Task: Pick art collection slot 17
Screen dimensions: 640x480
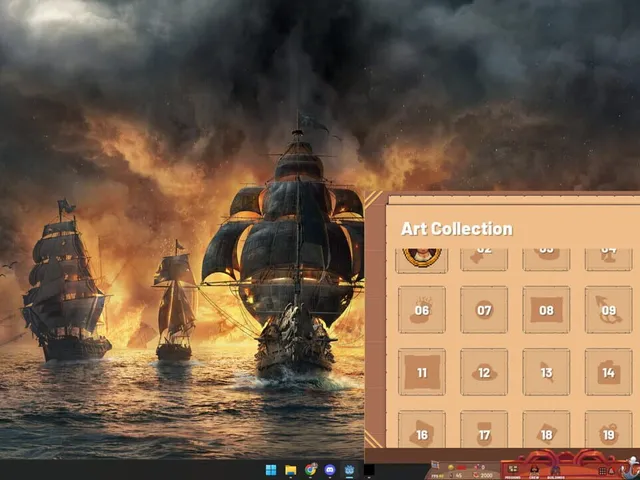Action: (x=484, y=429)
